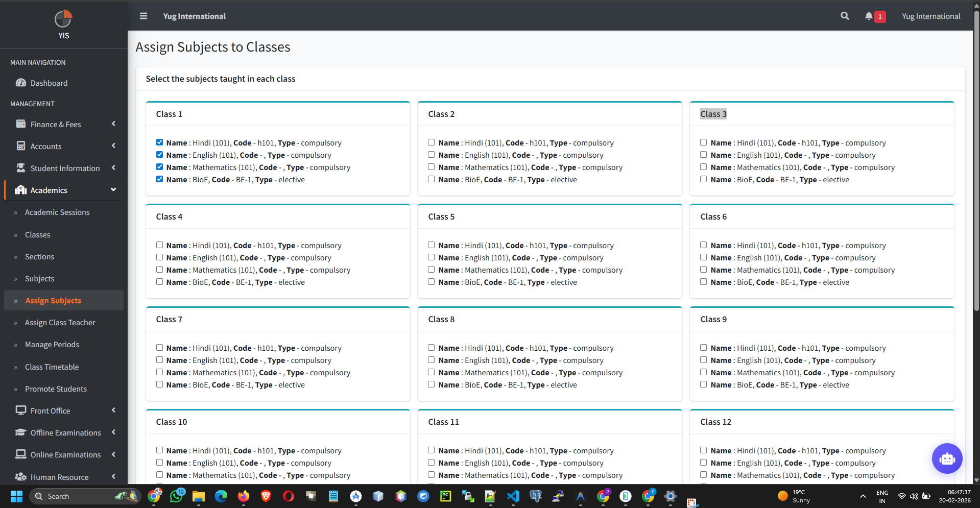The image size is (980, 508).
Task: Open Class Timetable from sidebar
Action: click(x=52, y=367)
